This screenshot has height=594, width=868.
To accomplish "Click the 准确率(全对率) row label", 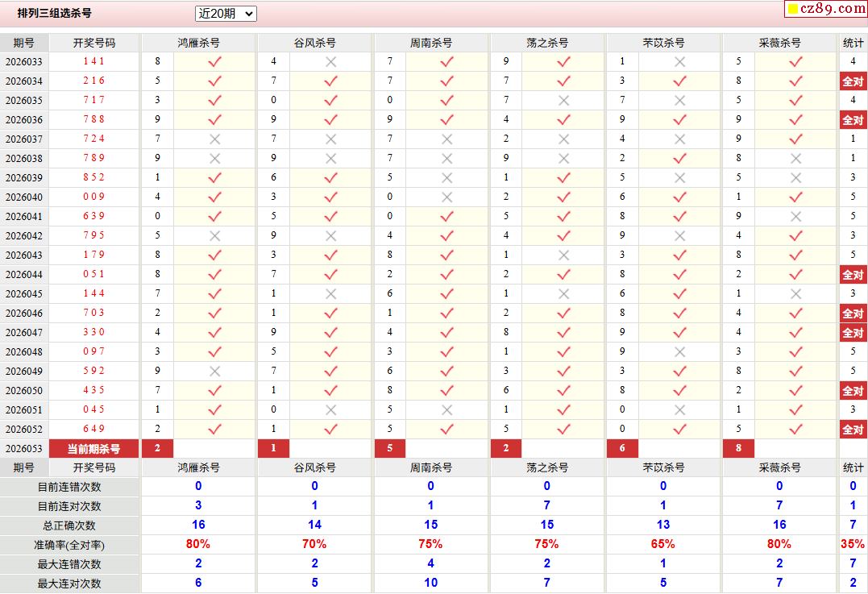I will tap(70, 545).
